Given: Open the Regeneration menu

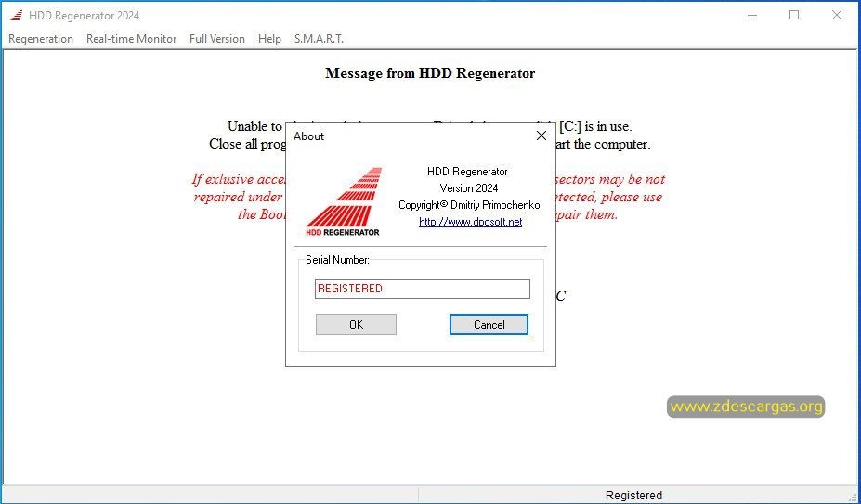Looking at the screenshot, I should (x=41, y=39).
